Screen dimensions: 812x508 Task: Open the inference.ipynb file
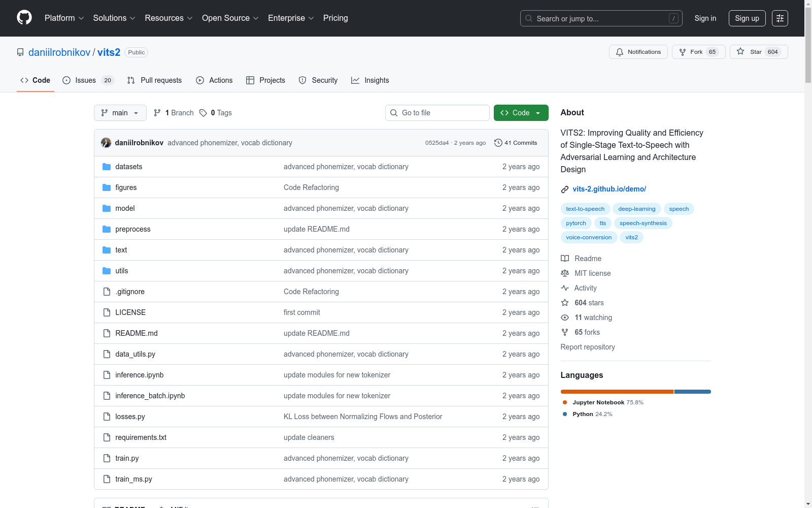pyautogui.click(x=140, y=375)
